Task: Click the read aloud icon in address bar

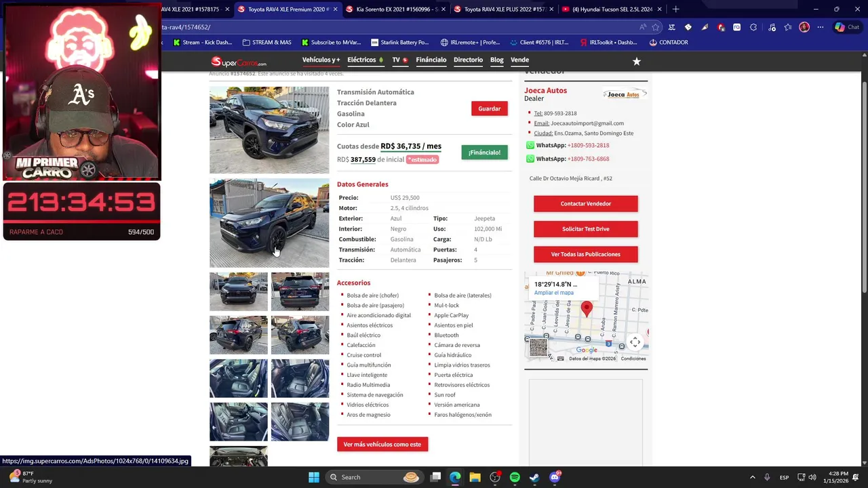Action: point(642,27)
